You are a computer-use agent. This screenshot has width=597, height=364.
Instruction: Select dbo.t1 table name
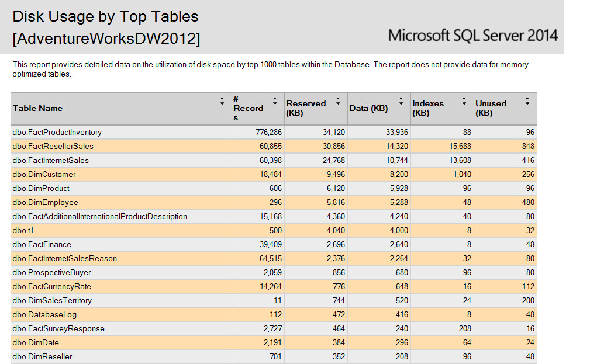23,231
